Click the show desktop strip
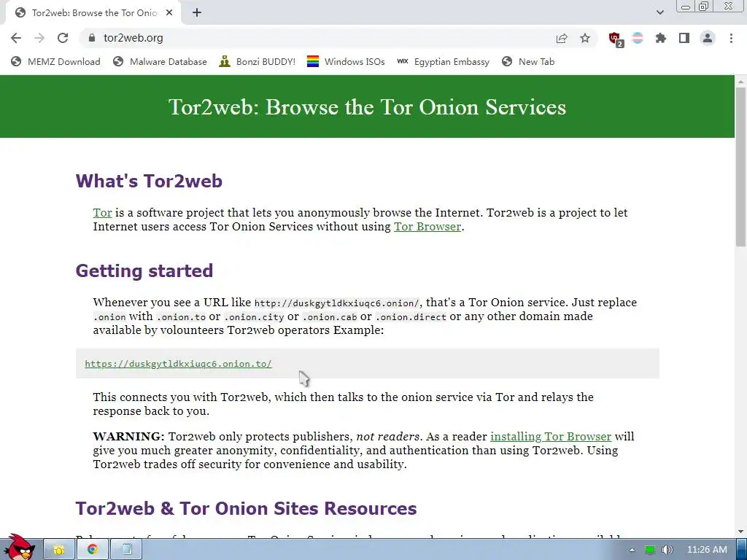 click(x=742, y=550)
